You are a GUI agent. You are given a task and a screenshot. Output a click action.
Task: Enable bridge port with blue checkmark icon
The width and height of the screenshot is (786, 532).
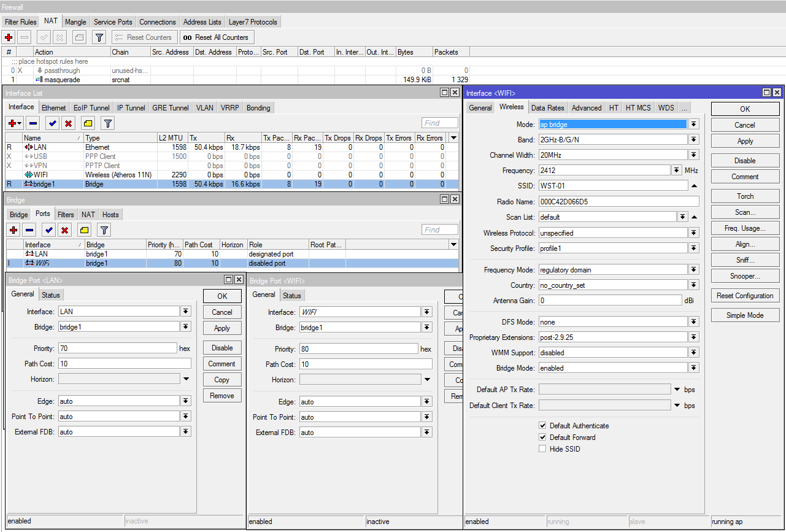coord(48,230)
